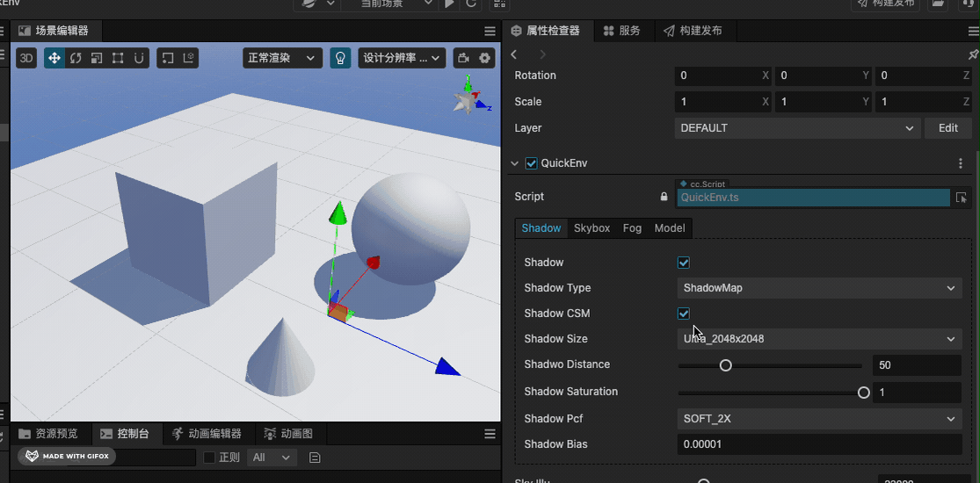The width and height of the screenshot is (980, 483).
Task: Toggle the Shadow CSM checkbox
Action: coord(684,314)
